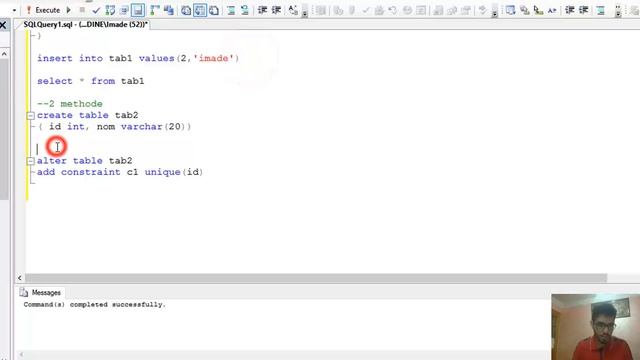Click the side panel vertical scrollbar thumb
Screen dimensions: 640x360
(x=4, y=129)
